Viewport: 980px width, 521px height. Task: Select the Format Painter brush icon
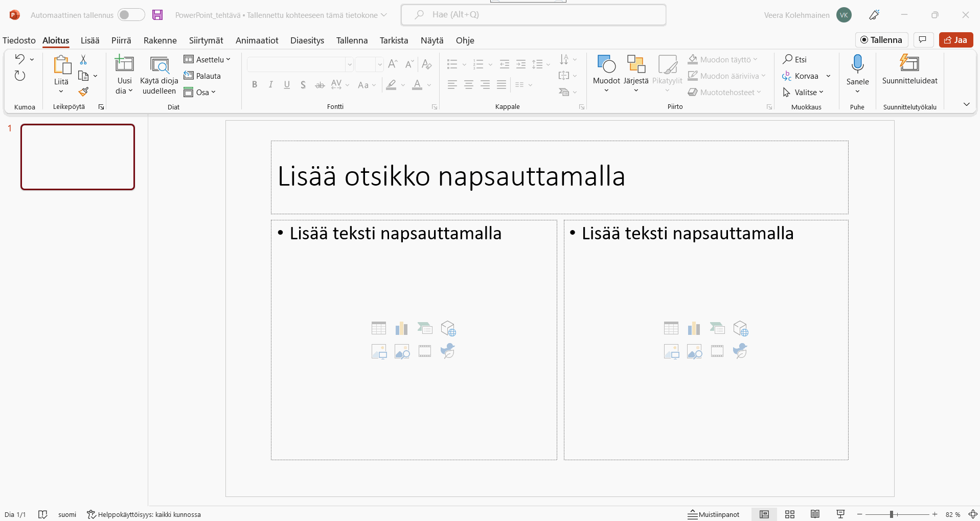(83, 92)
